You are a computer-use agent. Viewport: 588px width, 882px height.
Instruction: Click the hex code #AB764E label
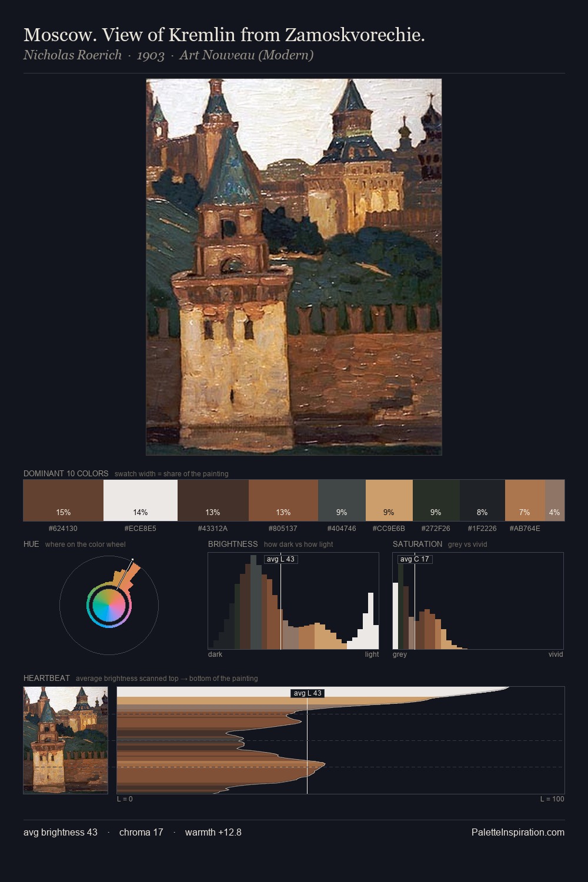(525, 529)
